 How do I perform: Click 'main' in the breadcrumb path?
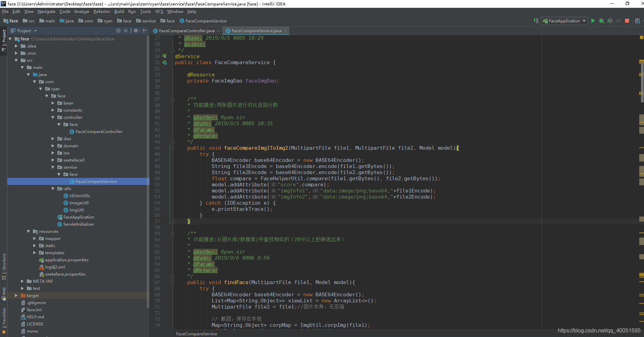point(50,21)
